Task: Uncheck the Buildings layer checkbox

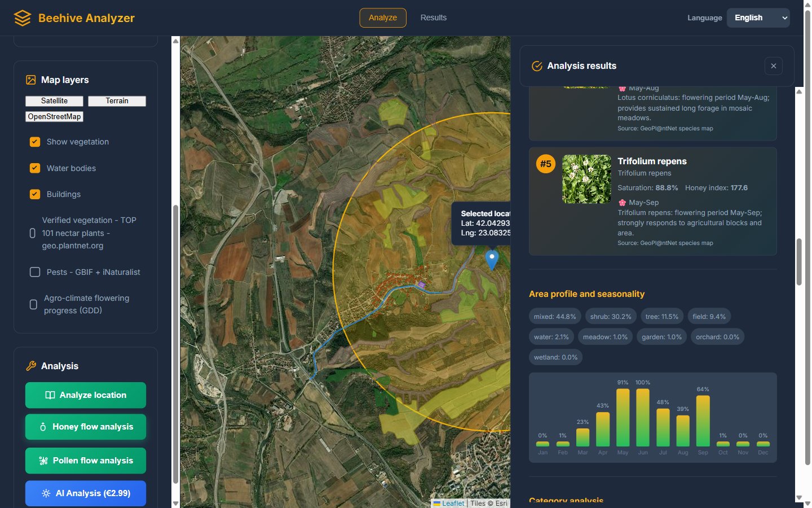Action: 35,194
